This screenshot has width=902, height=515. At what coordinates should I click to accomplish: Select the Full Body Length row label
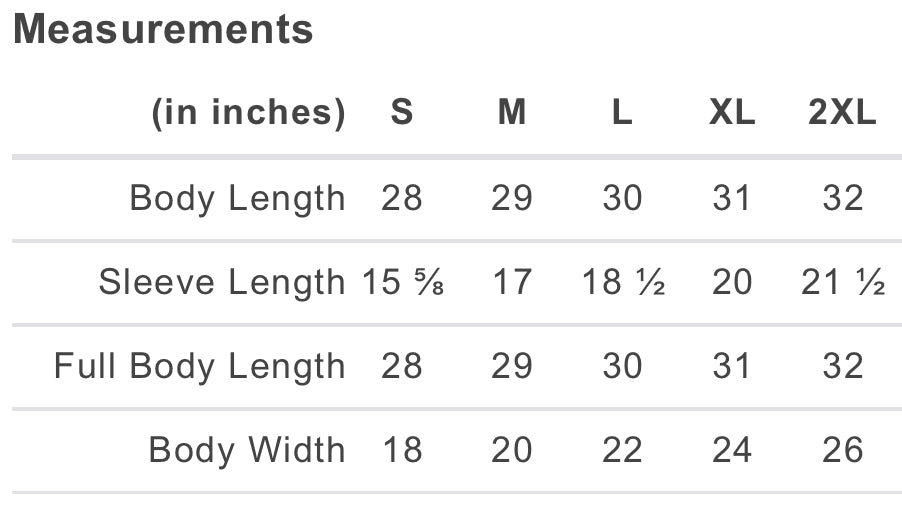click(200, 366)
